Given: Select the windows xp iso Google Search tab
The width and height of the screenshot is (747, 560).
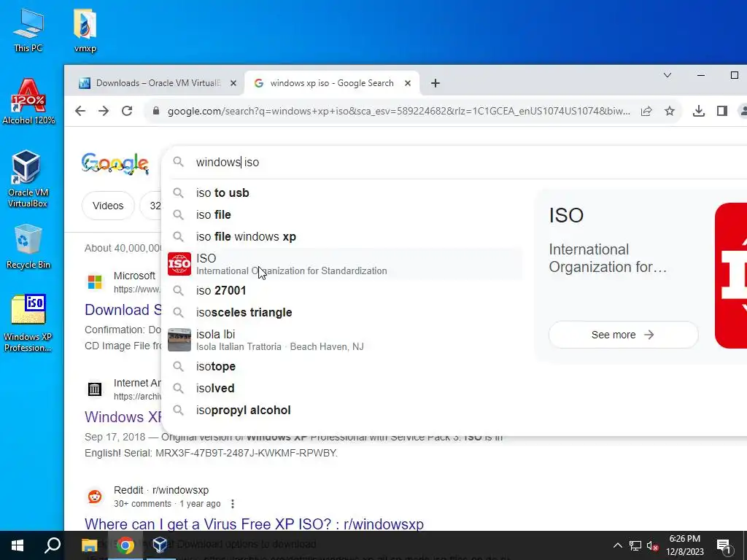Looking at the screenshot, I should [332, 83].
